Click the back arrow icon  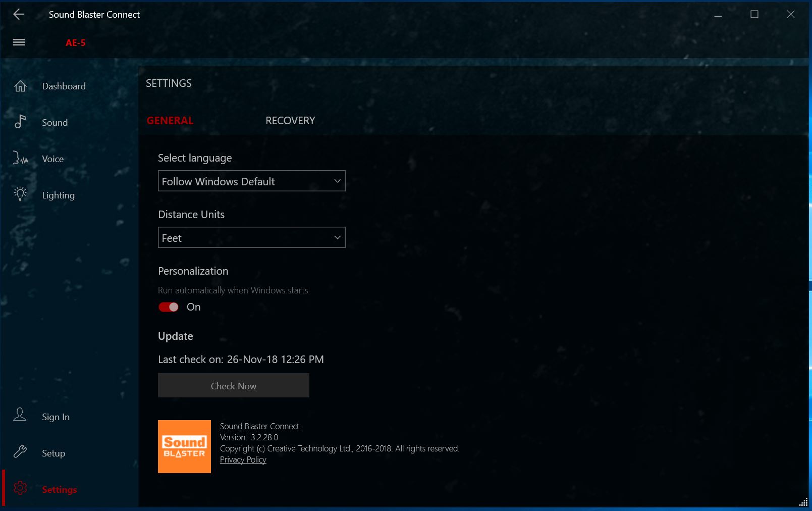click(x=19, y=14)
